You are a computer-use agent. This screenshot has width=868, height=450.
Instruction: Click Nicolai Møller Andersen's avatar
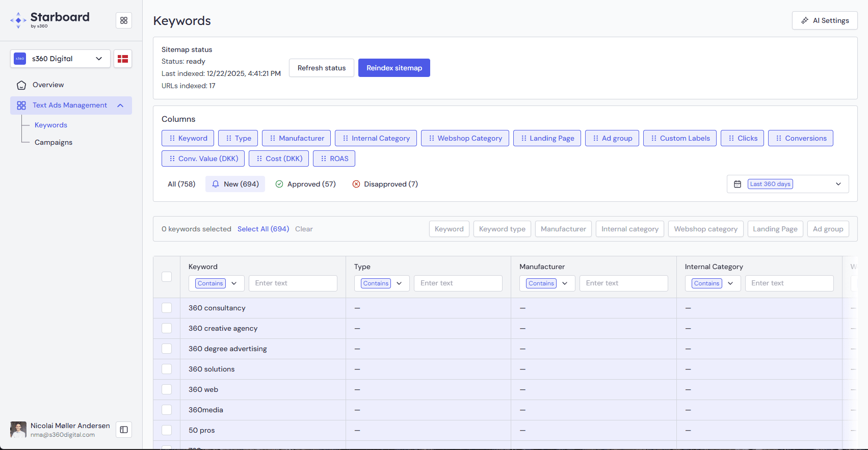pyautogui.click(x=18, y=430)
